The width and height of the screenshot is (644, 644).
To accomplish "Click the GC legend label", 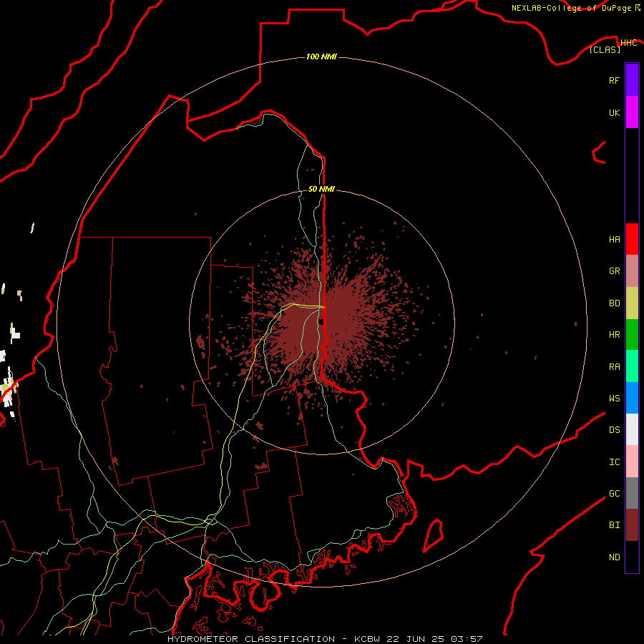I will point(614,494).
